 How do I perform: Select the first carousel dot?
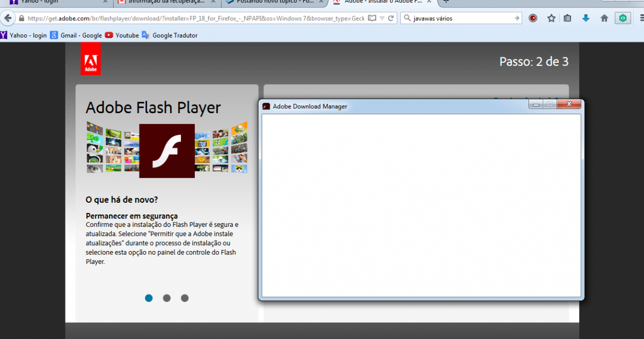coord(149,298)
